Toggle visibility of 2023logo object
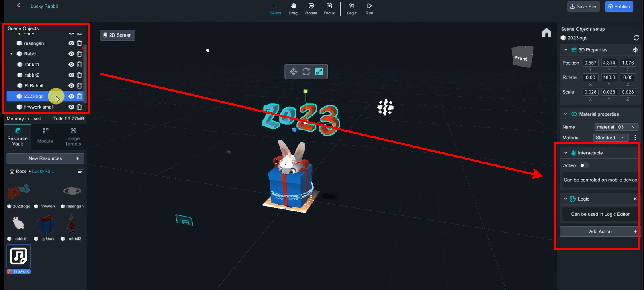This screenshot has width=644, height=290. click(71, 96)
